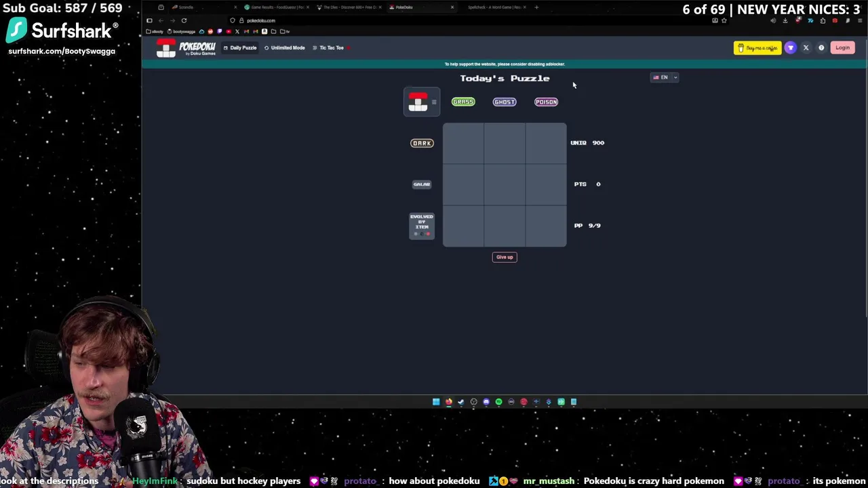The width and height of the screenshot is (868, 488).
Task: Switch to the Spellcheck browser tab
Action: point(495,7)
